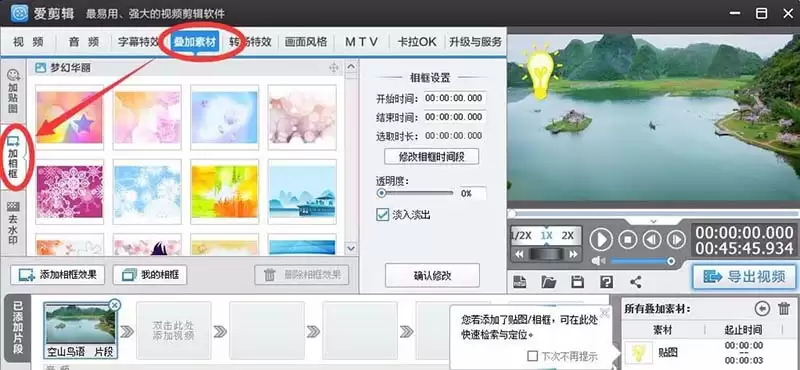Click the speaker mute icon

tap(598, 261)
